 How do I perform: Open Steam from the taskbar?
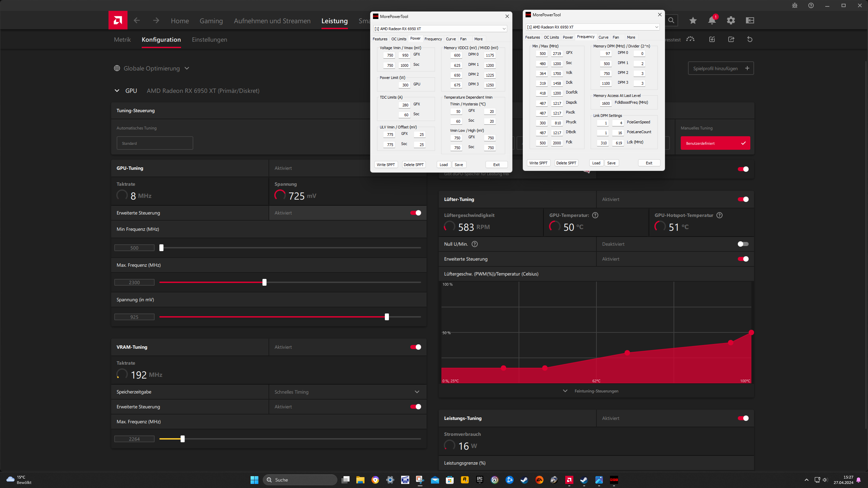[524, 480]
